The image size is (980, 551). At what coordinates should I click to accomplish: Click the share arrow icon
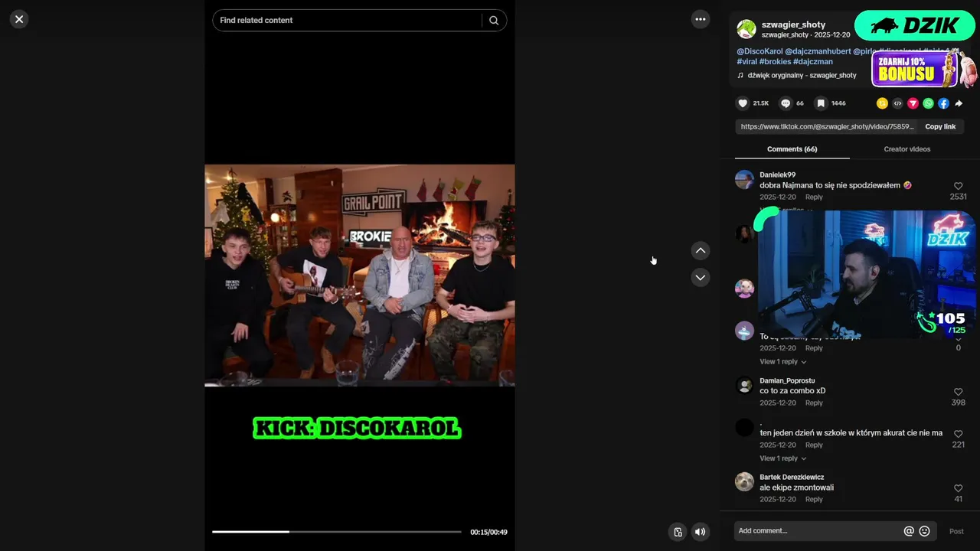point(959,103)
